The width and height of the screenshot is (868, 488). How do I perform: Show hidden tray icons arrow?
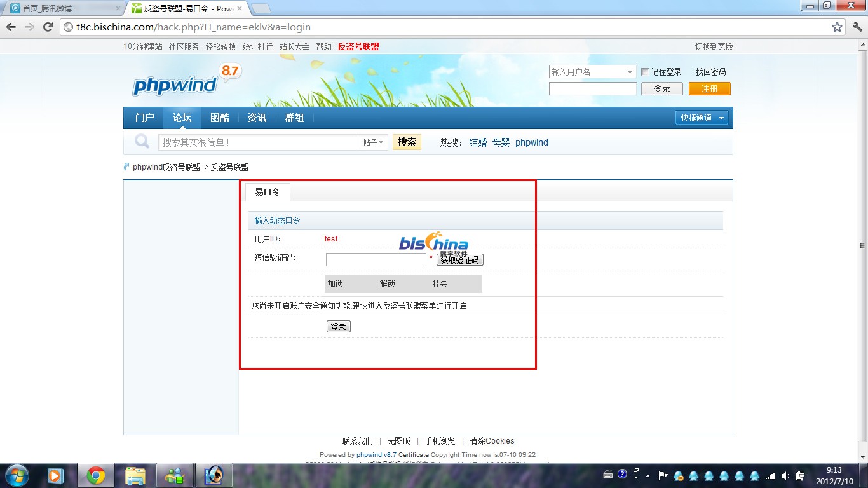point(648,475)
